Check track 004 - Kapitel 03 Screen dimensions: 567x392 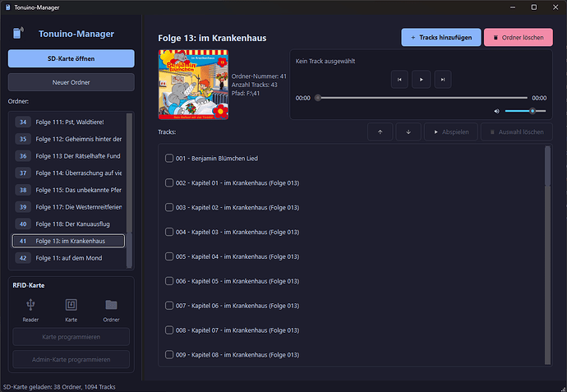tap(169, 232)
